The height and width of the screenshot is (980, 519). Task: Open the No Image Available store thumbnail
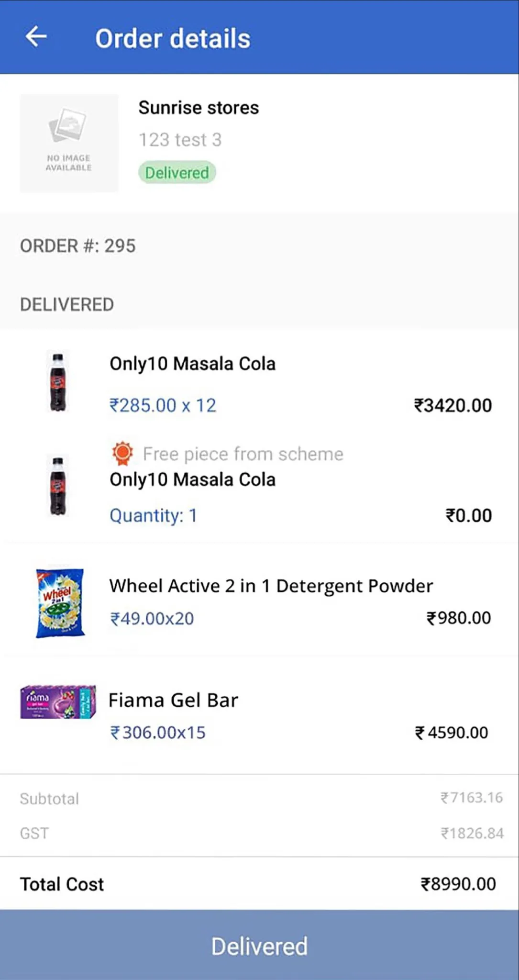coord(69,143)
